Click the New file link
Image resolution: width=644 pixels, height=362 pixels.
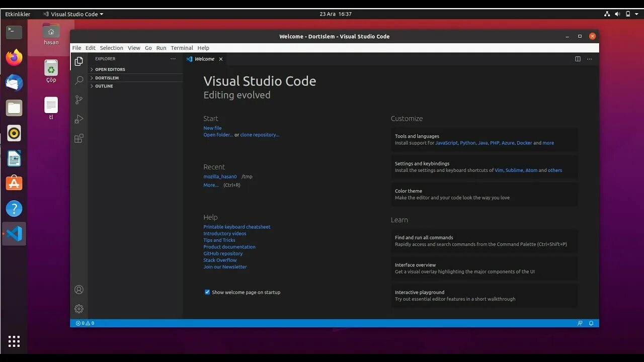pyautogui.click(x=212, y=128)
